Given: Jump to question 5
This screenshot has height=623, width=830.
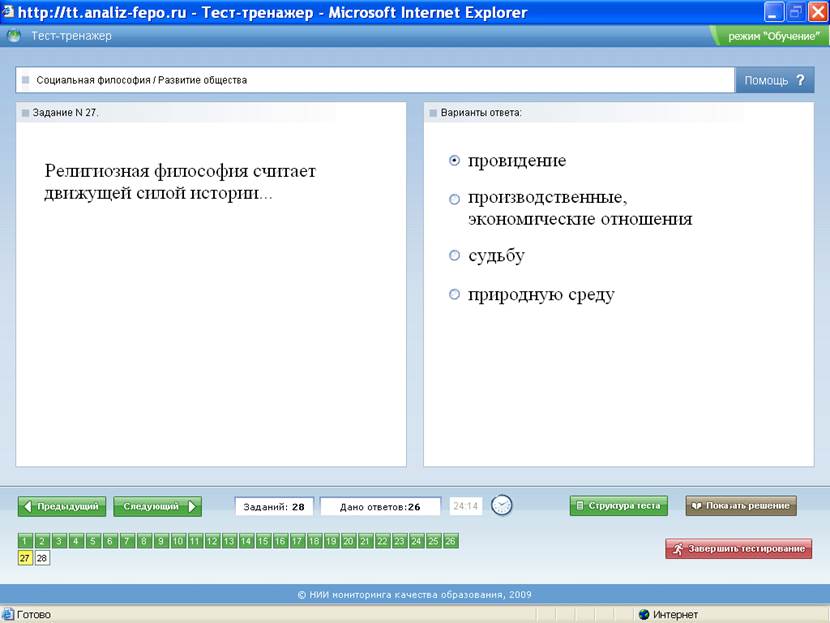Looking at the screenshot, I should [x=93, y=541].
